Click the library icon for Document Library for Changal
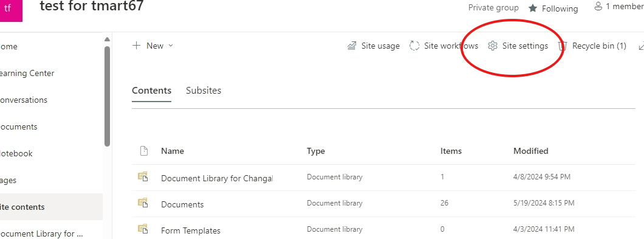 point(143,177)
